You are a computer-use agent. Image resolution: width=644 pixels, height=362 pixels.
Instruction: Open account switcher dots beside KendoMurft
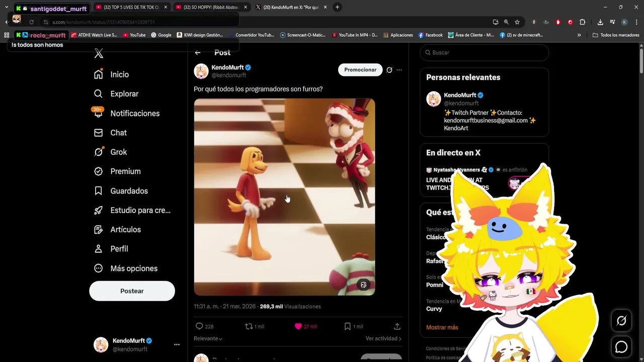point(177,345)
